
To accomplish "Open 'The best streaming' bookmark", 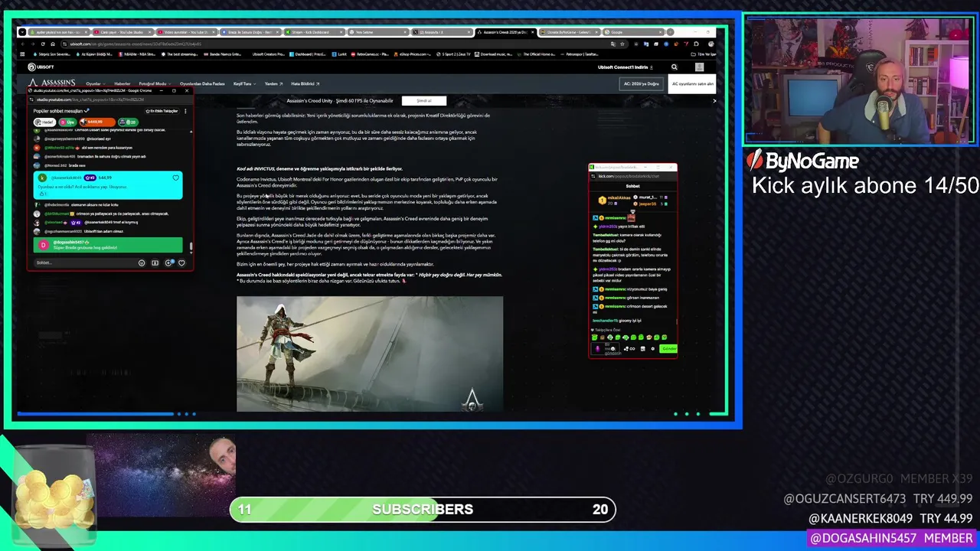I will pos(181,54).
